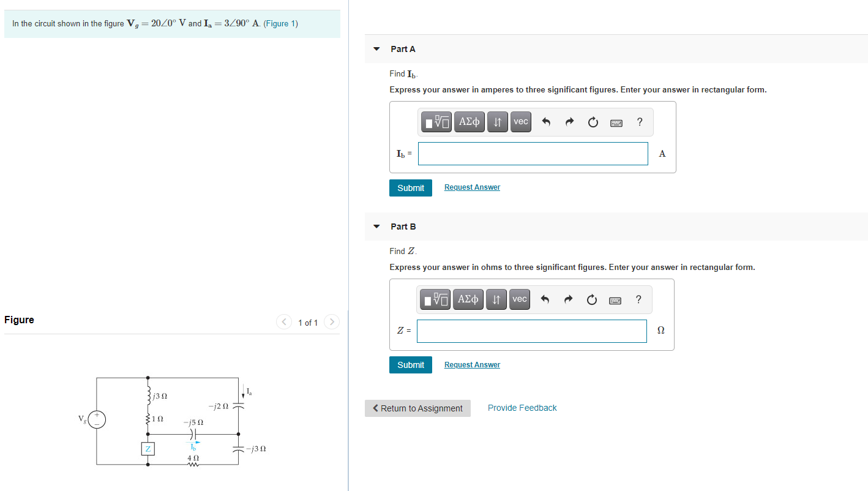The width and height of the screenshot is (868, 491).
Task: Open Greek symbols menu in Part B
Action: (x=468, y=299)
